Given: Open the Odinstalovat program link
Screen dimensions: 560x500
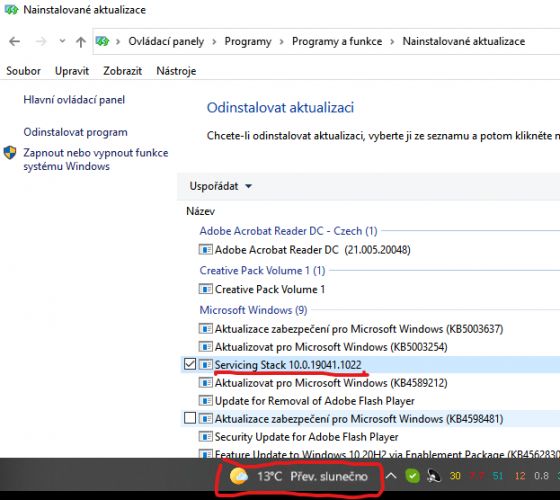Looking at the screenshot, I should (x=75, y=132).
